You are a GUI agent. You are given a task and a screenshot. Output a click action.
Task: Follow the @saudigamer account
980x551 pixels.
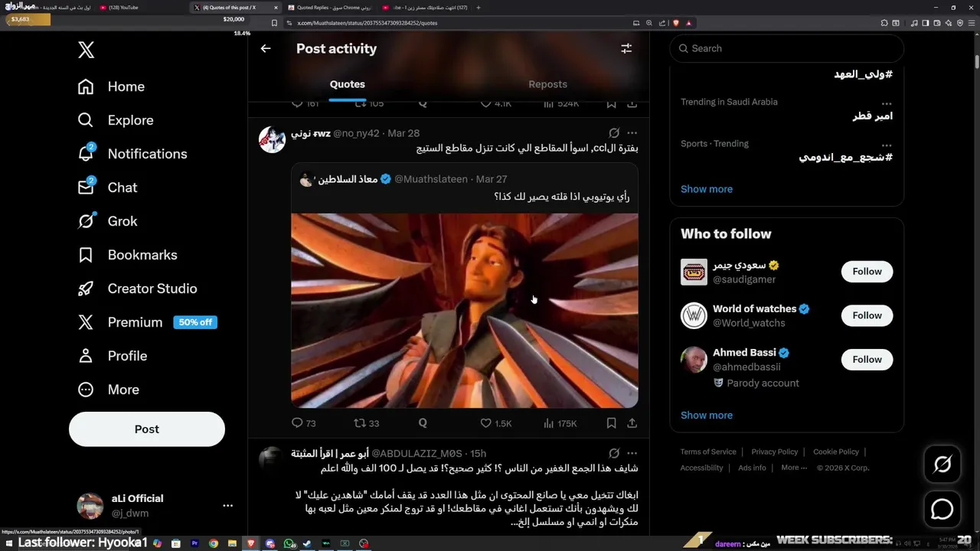point(867,272)
